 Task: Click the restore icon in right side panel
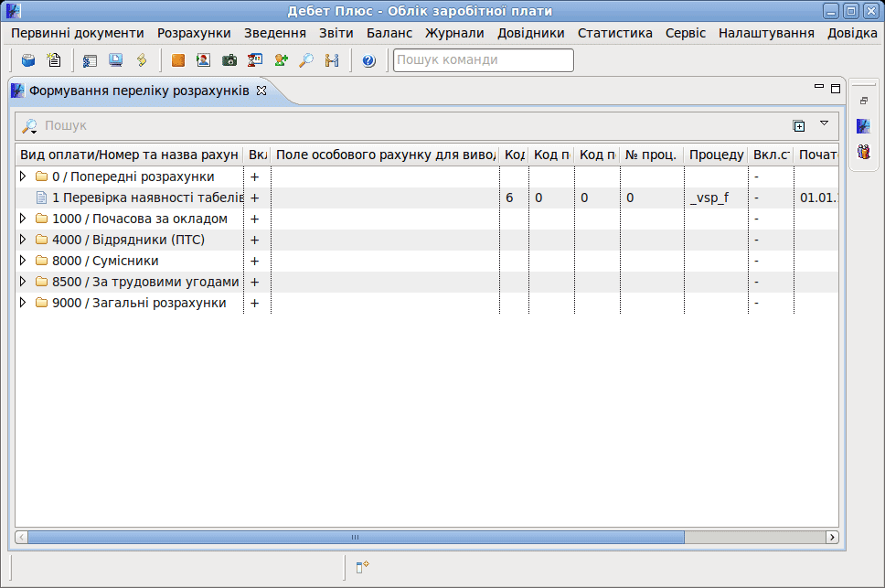(x=864, y=101)
